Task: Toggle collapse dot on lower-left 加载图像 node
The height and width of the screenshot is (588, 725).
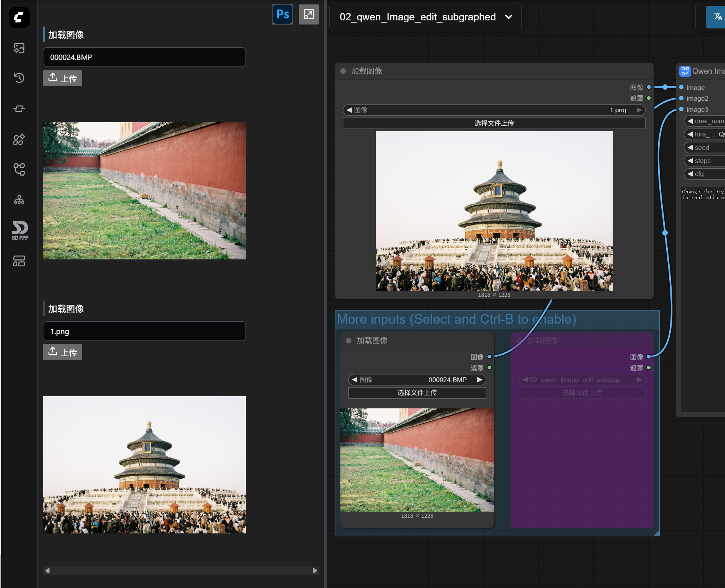Action: pyautogui.click(x=348, y=341)
